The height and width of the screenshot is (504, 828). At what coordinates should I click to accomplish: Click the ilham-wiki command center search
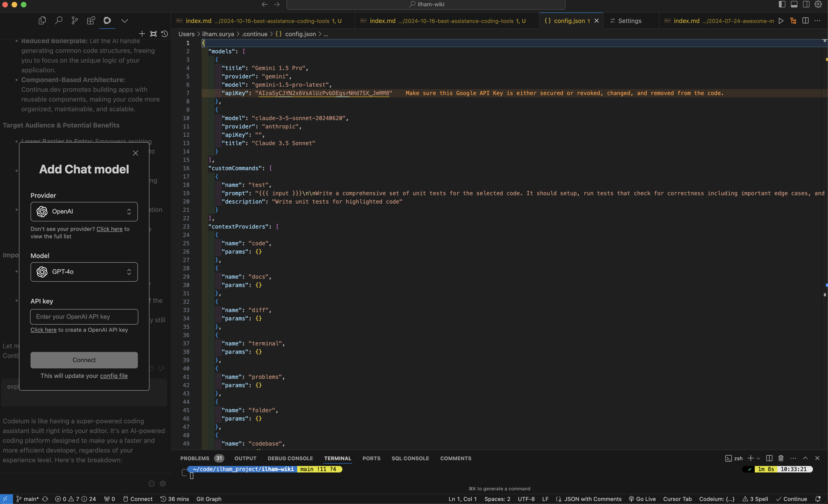tap(426, 4)
